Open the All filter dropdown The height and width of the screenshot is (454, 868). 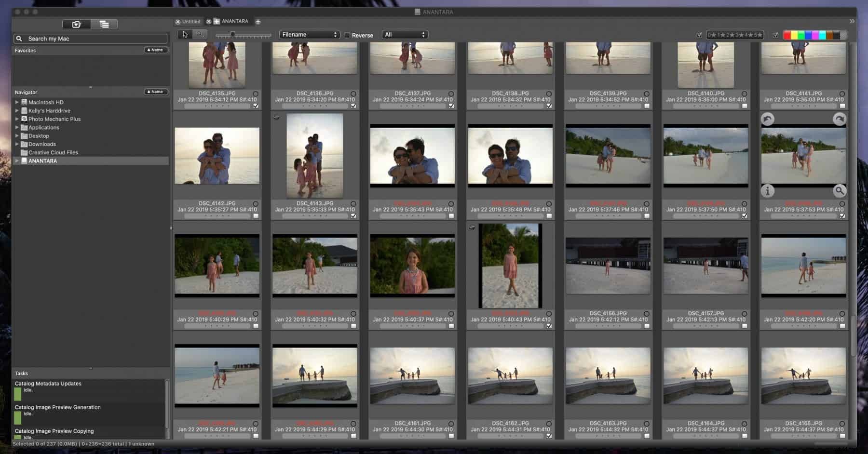pyautogui.click(x=405, y=34)
